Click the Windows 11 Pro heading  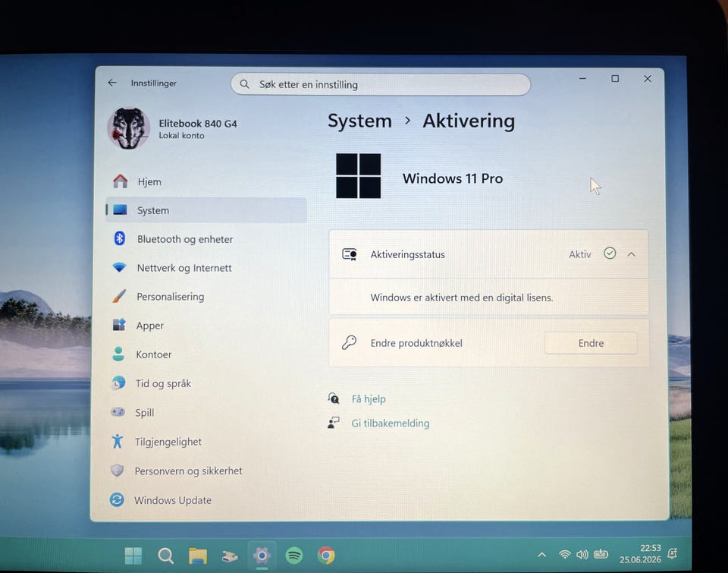tap(453, 178)
